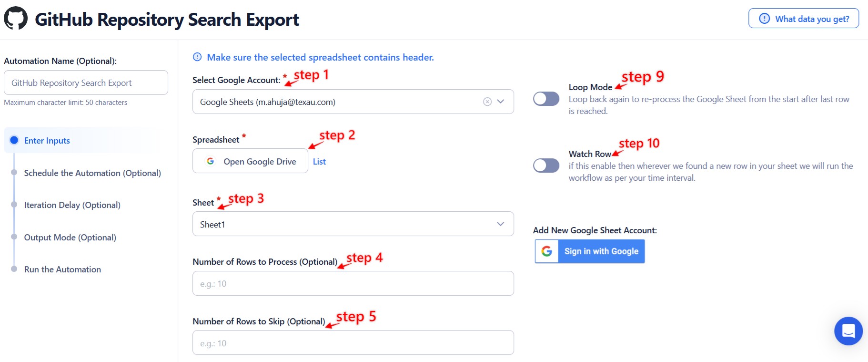This screenshot has height=362, width=868.
Task: Clear the selected Google account with X icon
Action: coord(487,102)
